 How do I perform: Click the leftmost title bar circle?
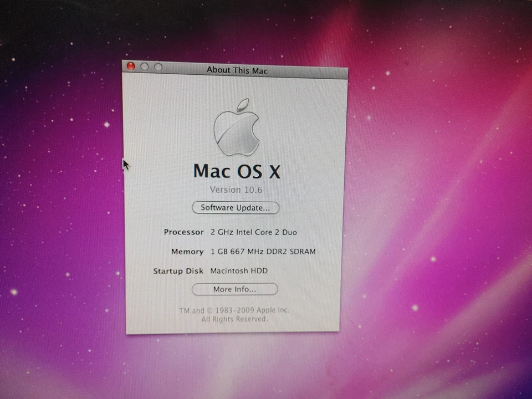(131, 66)
